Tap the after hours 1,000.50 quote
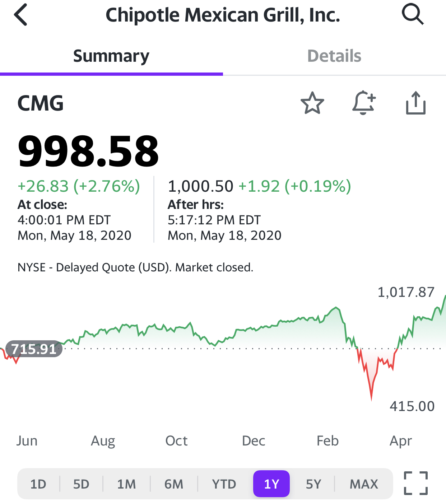This screenshot has width=446, height=504. point(201,186)
